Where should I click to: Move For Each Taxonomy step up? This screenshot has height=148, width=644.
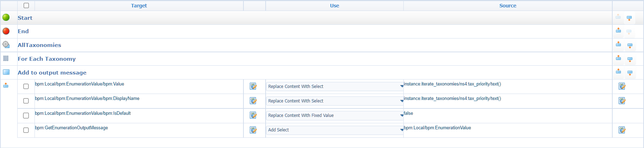pos(618,58)
